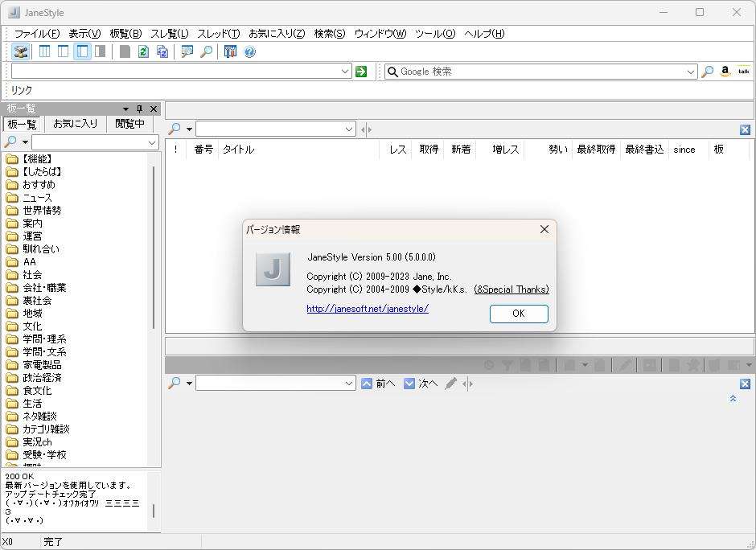Click the board list vertical scrollbar
The width and height of the screenshot is (756, 550).
154,248
